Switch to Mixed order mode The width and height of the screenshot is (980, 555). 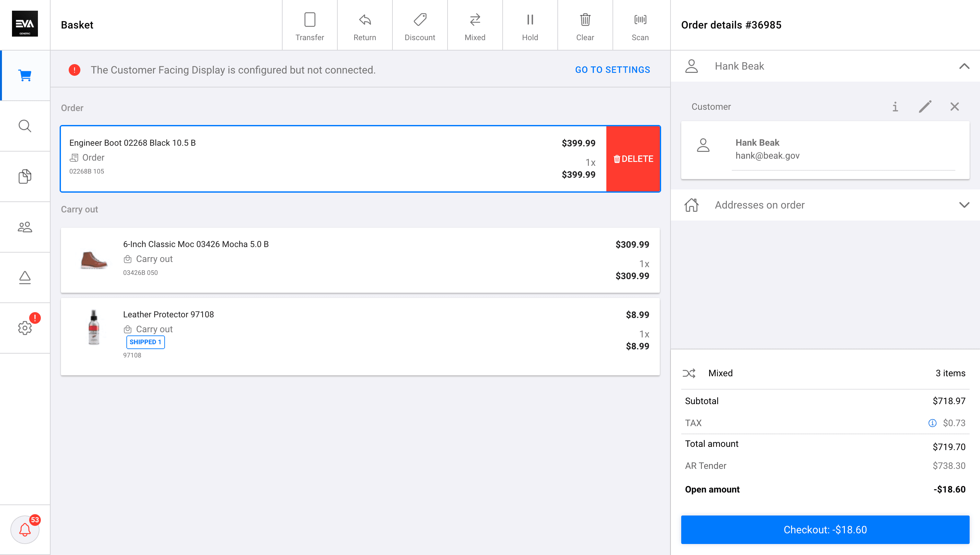tap(475, 25)
